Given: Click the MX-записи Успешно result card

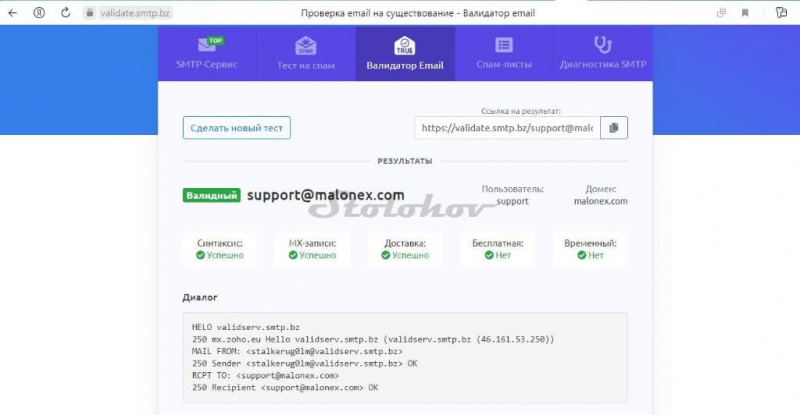Looking at the screenshot, I should click(312, 249).
